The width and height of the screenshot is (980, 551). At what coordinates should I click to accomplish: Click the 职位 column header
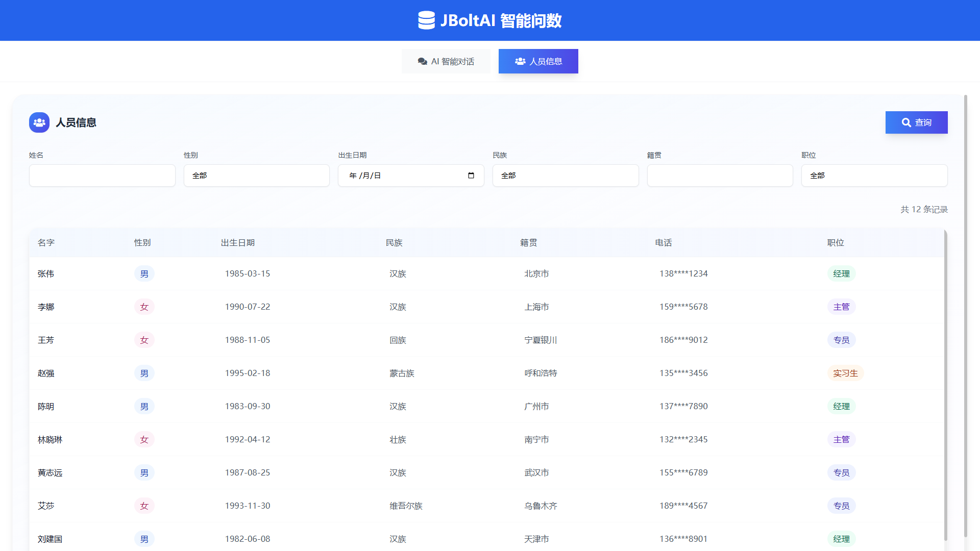pos(836,243)
